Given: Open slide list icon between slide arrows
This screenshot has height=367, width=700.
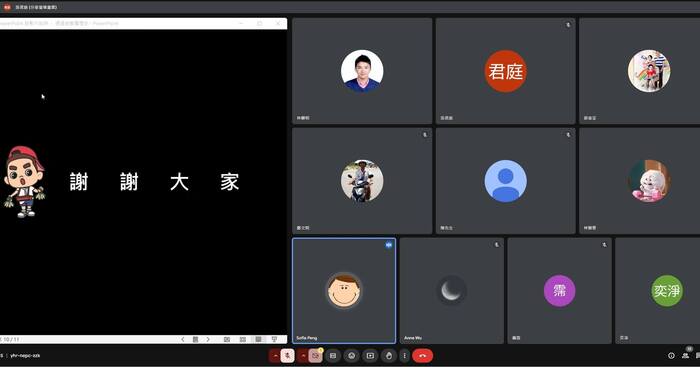Looking at the screenshot, I should click(196, 339).
